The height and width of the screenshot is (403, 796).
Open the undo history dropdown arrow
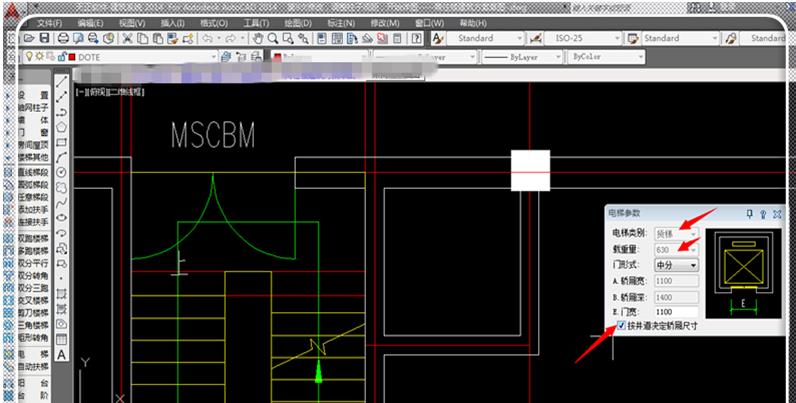click(x=219, y=38)
